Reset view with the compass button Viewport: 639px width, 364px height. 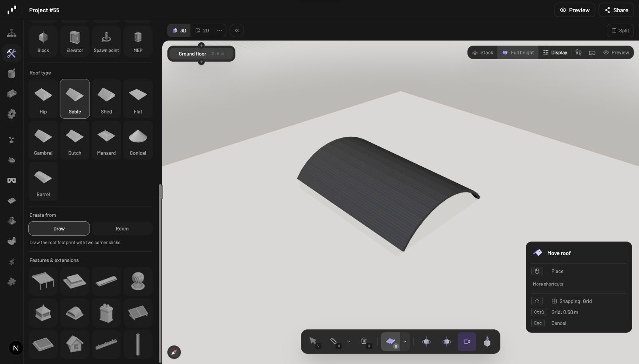(174, 352)
